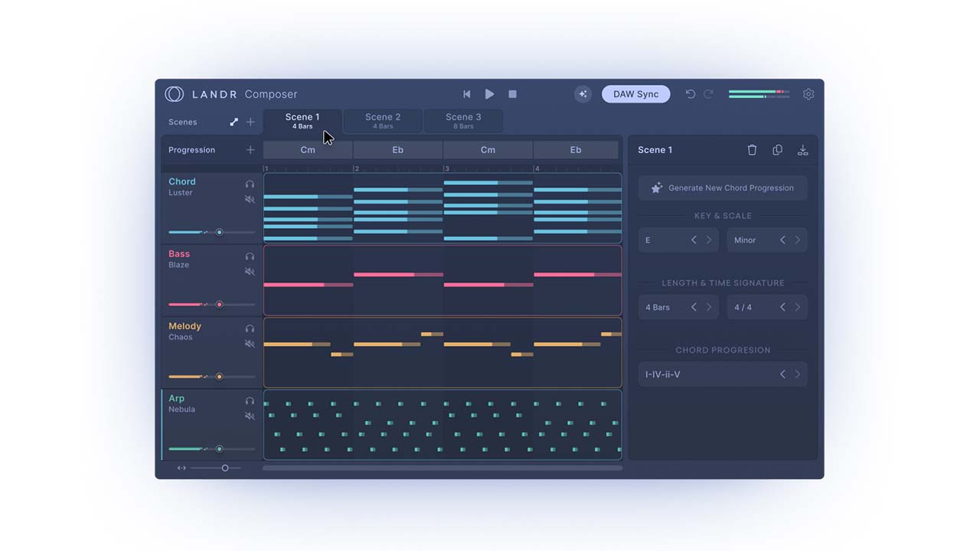Click Generate New Chord Progression button
The image size is (980, 551).
click(x=723, y=188)
